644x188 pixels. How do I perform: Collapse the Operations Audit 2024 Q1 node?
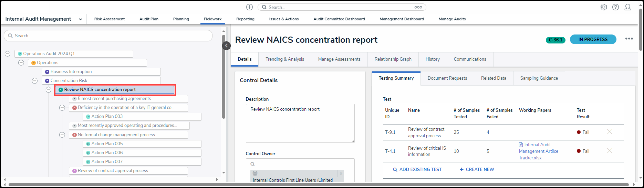coord(8,53)
